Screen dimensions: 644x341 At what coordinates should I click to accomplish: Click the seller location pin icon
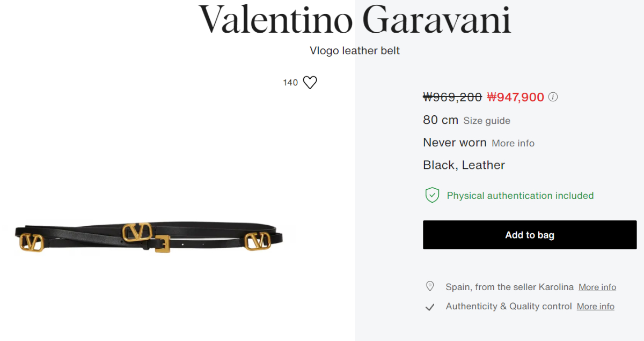[x=430, y=286]
